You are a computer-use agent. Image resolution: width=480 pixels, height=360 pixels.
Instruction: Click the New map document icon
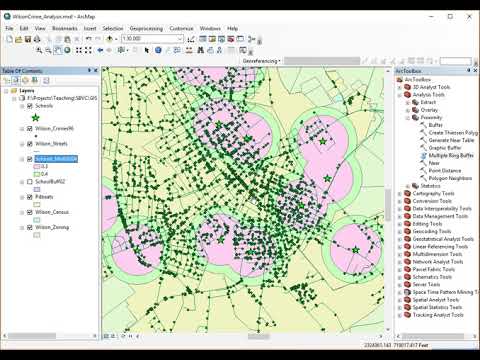(9, 39)
